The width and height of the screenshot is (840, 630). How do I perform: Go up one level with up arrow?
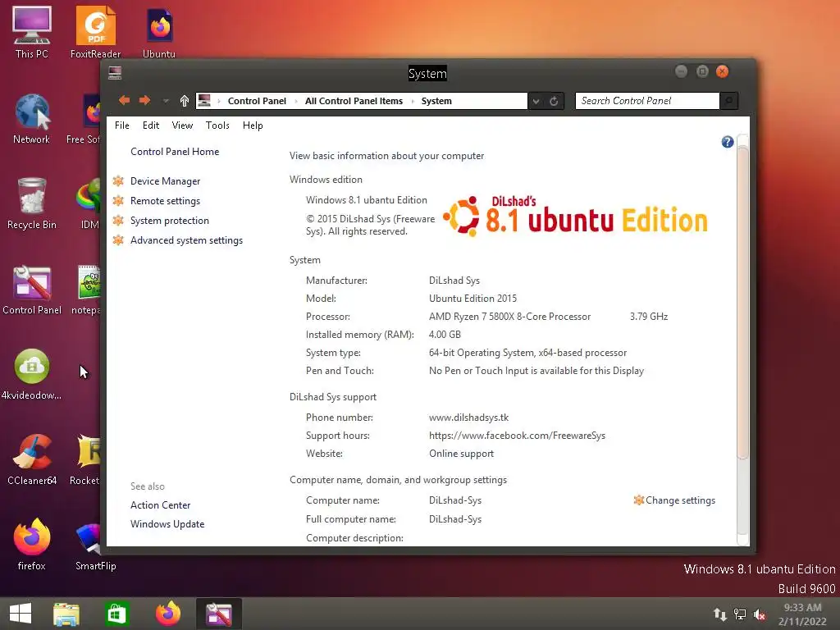(185, 100)
